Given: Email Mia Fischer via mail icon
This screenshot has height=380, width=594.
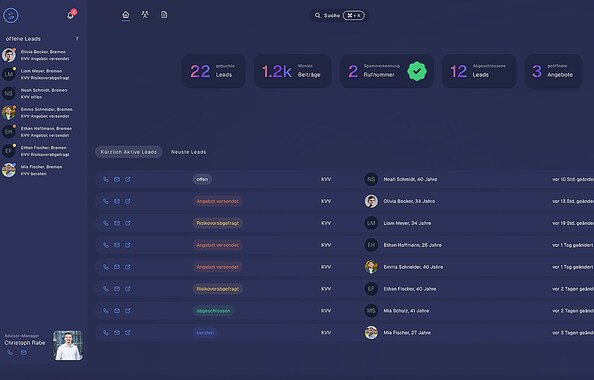Looking at the screenshot, I should pos(117,333).
